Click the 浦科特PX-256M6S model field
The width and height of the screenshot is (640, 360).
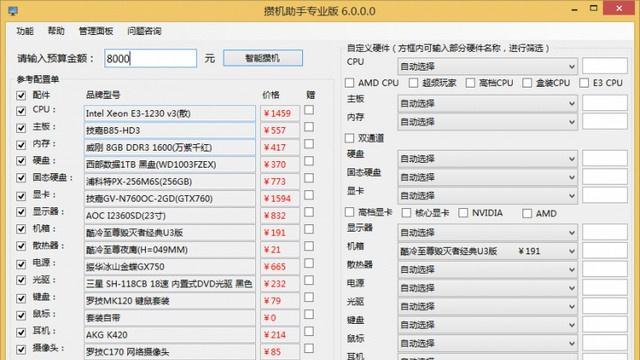coord(169,182)
